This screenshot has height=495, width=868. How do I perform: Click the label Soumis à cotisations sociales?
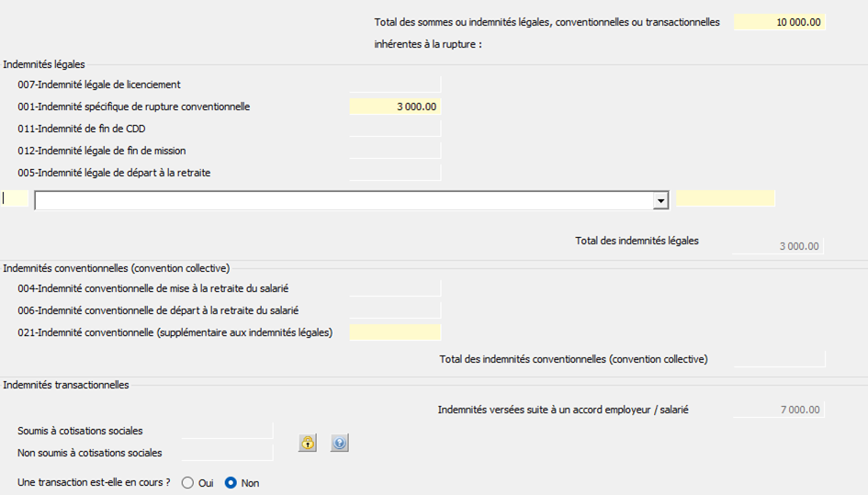(x=80, y=431)
